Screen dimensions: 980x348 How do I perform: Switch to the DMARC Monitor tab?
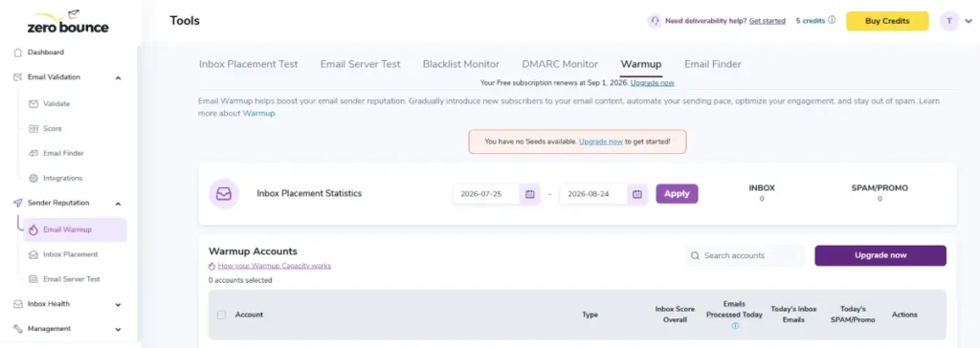[x=560, y=64]
